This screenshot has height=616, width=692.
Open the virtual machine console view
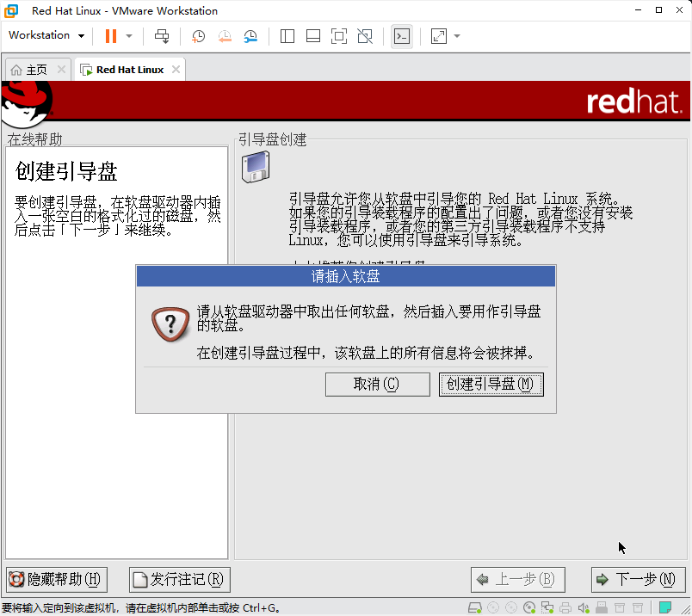point(401,35)
